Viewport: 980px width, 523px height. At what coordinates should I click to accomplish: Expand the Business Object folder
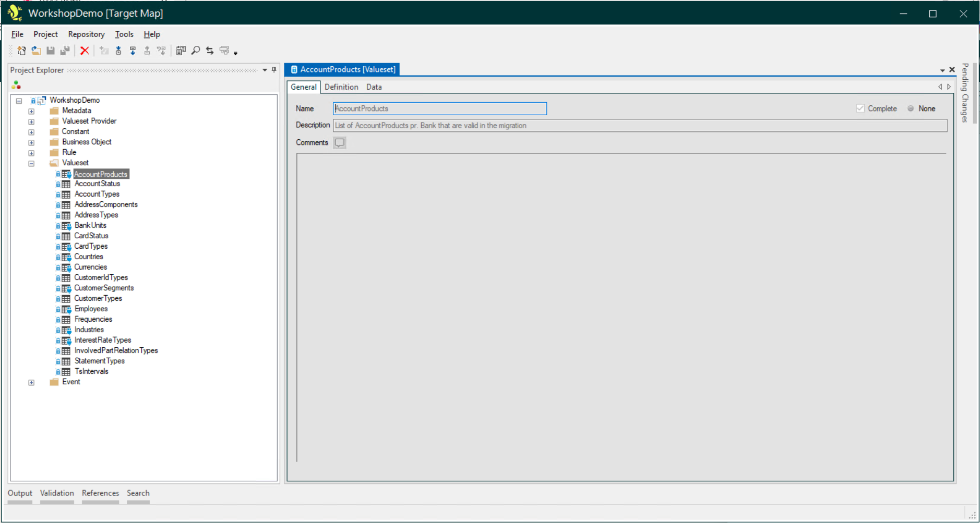pos(31,142)
